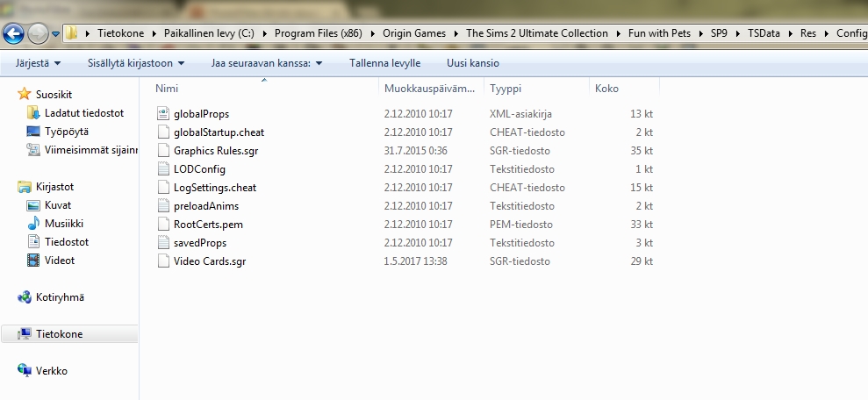
Task: Open the Musiikki library icon
Action: pyautogui.click(x=33, y=224)
